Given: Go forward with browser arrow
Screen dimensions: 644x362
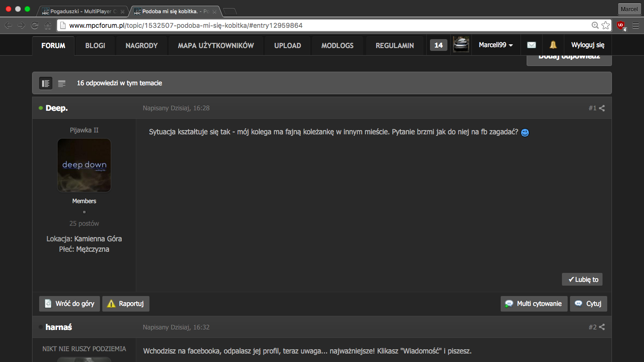Looking at the screenshot, I should [21, 25].
